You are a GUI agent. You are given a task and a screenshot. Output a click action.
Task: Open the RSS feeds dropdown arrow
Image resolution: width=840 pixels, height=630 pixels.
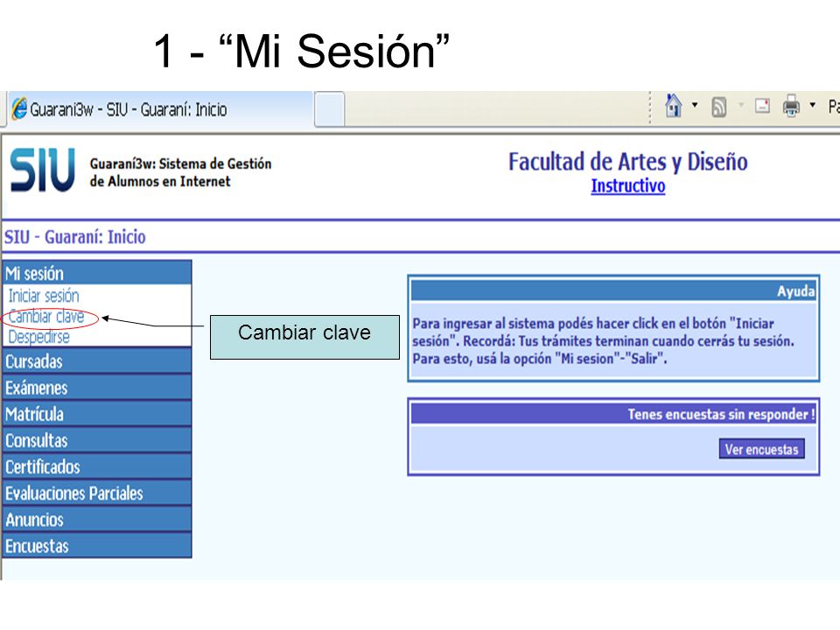tap(741, 105)
